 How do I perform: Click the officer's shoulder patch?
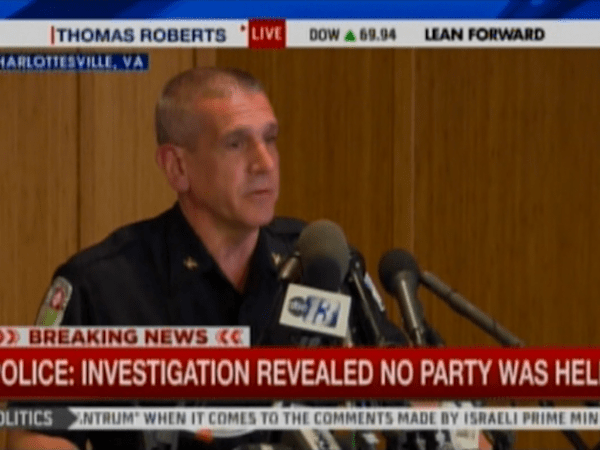(x=55, y=302)
